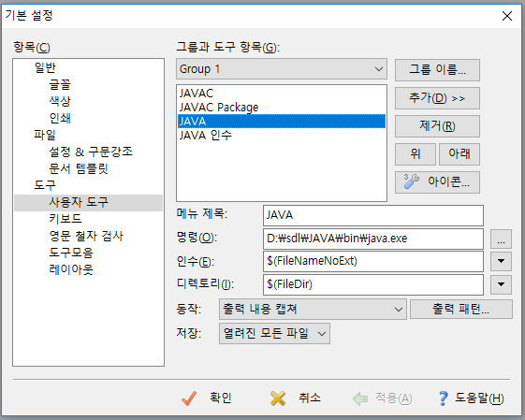Select 파일 in the category tree
Image resolution: width=525 pixels, height=420 pixels.
coord(45,135)
